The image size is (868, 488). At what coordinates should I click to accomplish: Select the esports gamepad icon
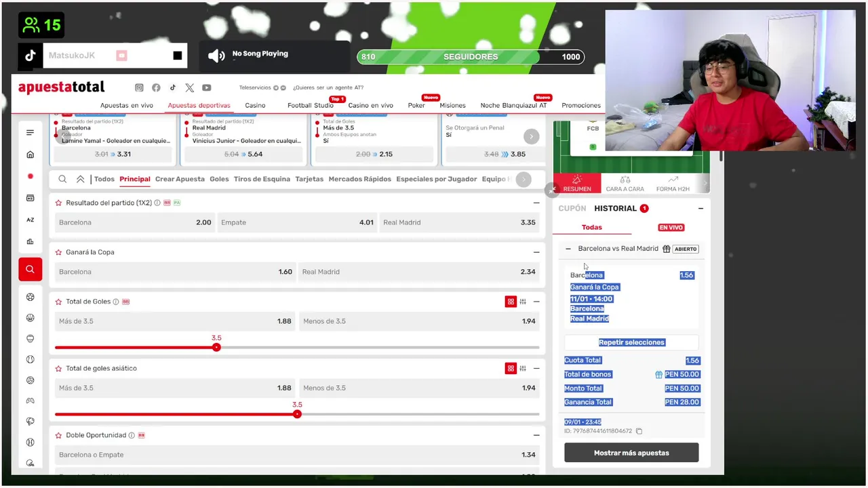pos(30,401)
